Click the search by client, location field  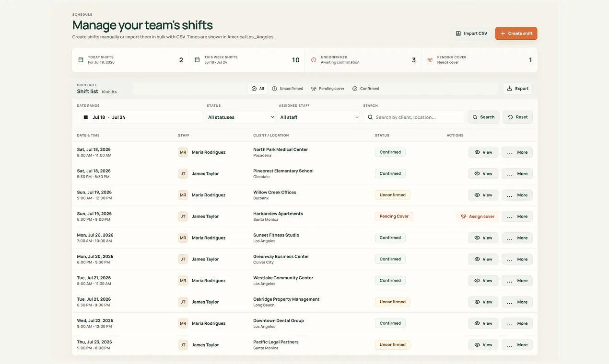click(x=414, y=117)
